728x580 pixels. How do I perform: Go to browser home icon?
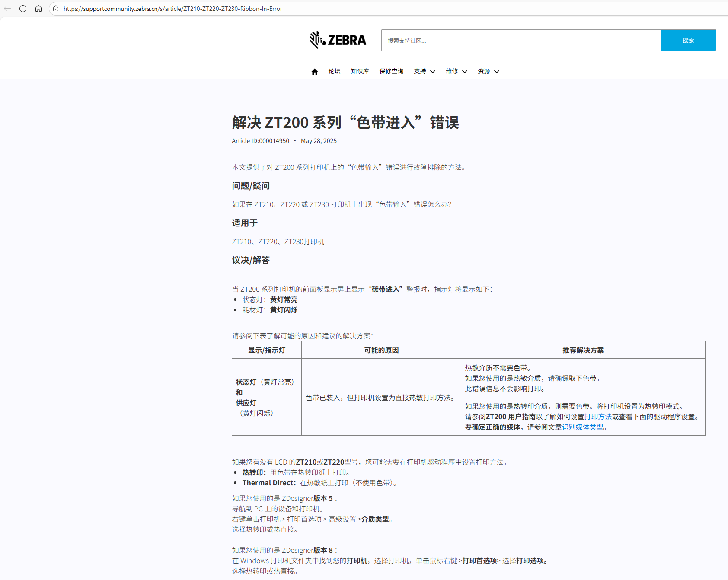38,9
